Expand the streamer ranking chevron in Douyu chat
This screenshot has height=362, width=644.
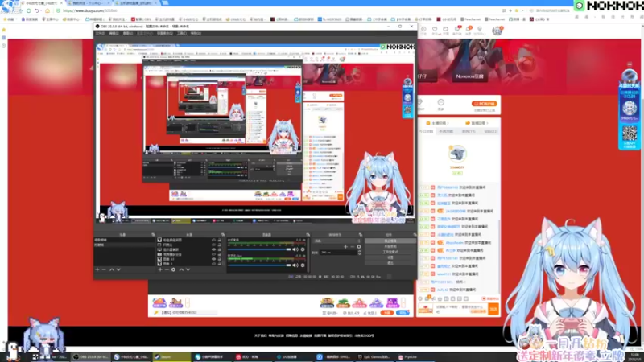tap(448, 123)
